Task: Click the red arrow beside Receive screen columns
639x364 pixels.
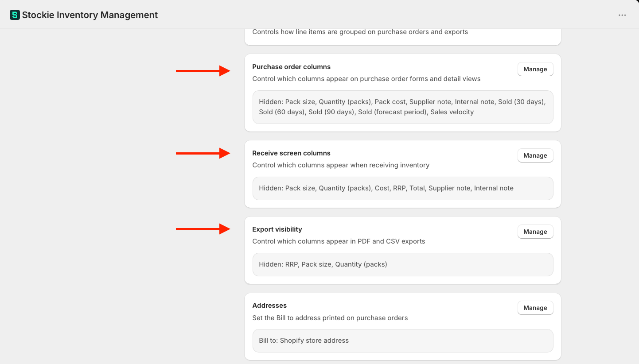Action: coord(203,153)
